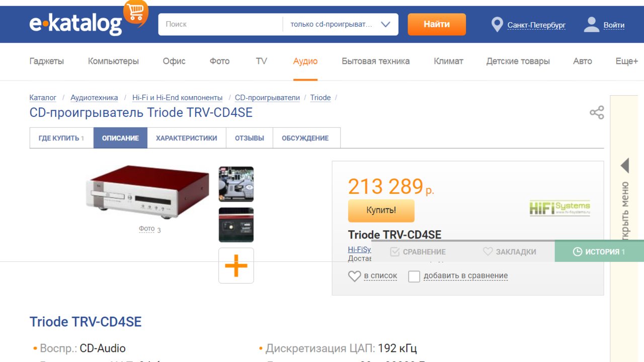Viewport: 644px width, 362px height.
Task: Click the heart icon beside 'в список'
Action: (355, 276)
